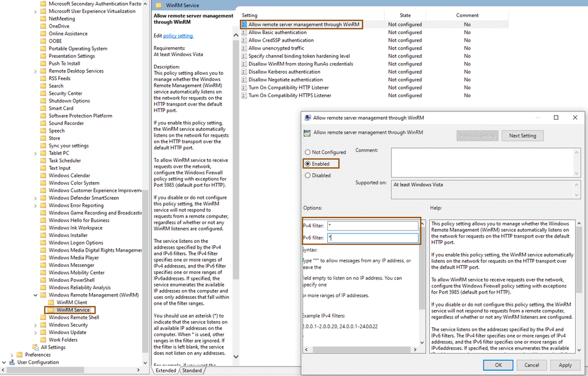Maximize the policy setting dialog
The width and height of the screenshot is (588, 376).
point(556,117)
